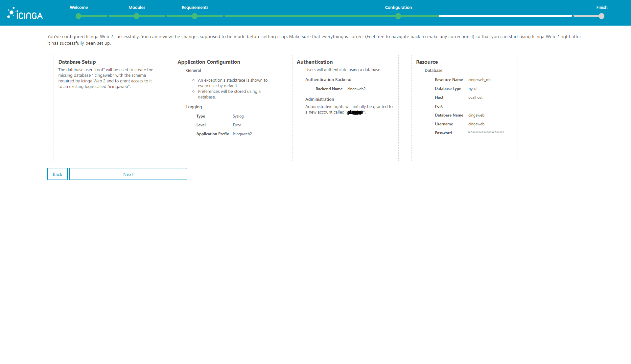The width and height of the screenshot is (631, 364).
Task: Click the Port label
Action: 438,106
